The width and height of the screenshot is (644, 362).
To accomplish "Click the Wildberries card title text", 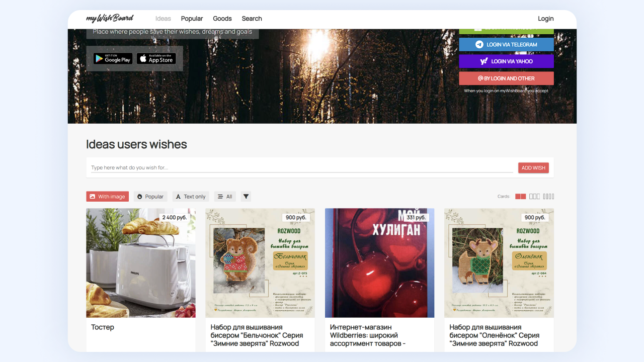I will (x=368, y=335).
